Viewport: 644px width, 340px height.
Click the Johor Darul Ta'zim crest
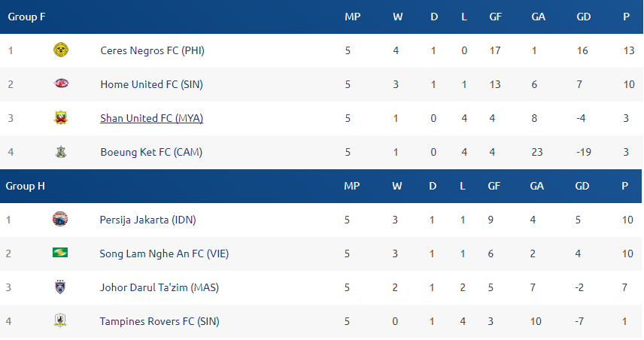coord(60,287)
